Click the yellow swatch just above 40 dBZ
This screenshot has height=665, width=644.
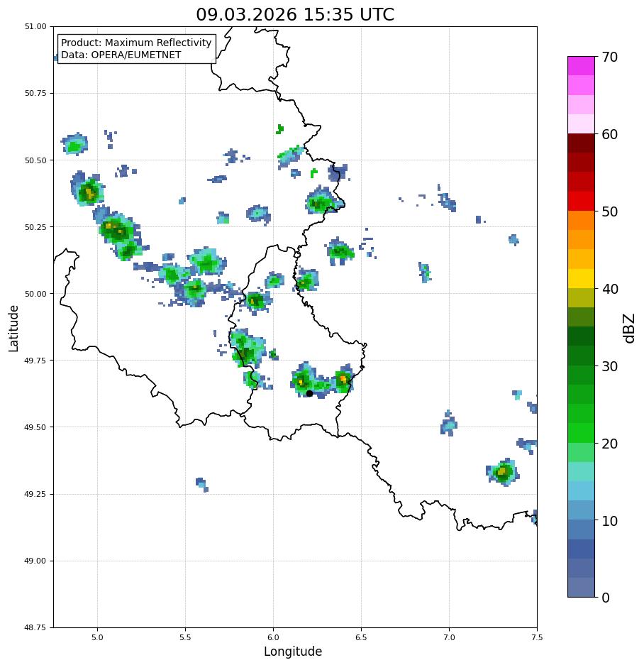click(x=582, y=279)
